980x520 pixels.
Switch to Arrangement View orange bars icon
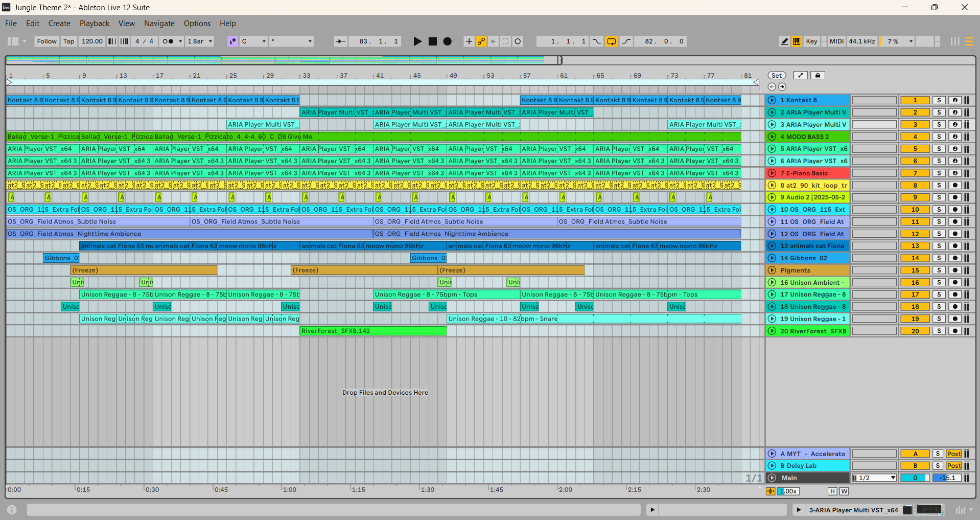point(969,41)
